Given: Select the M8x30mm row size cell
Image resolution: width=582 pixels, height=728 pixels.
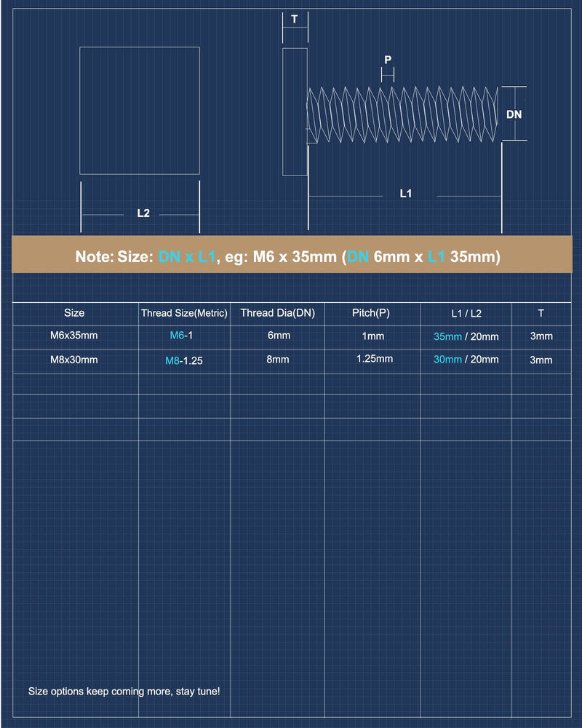Looking at the screenshot, I should (73, 360).
